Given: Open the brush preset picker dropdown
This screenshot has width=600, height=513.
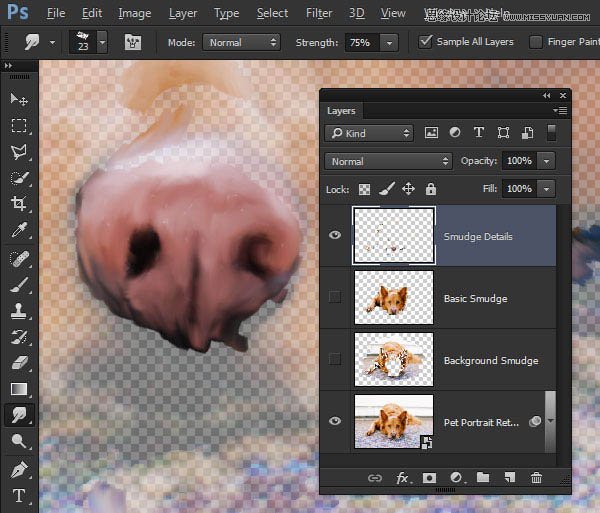Looking at the screenshot, I should tap(102, 42).
